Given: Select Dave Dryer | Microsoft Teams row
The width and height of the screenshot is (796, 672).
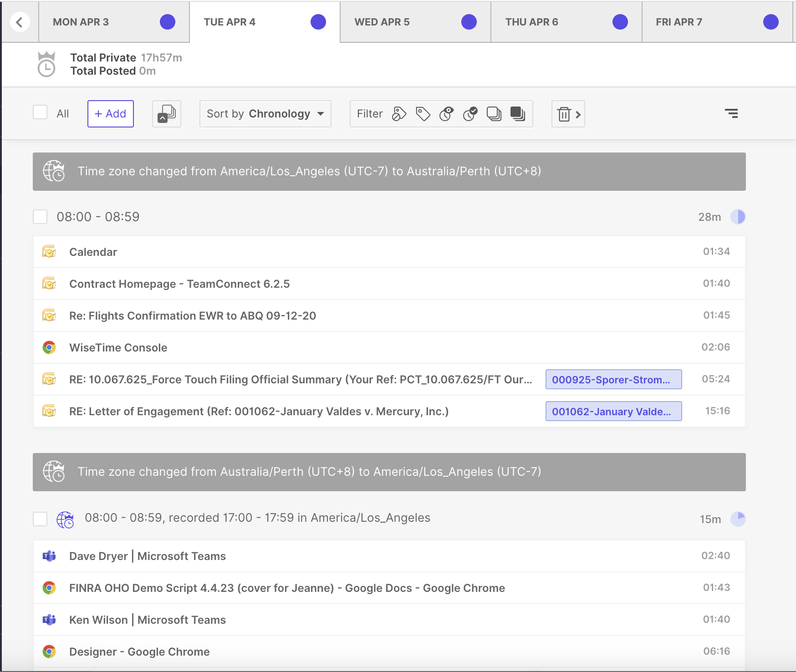Looking at the screenshot, I should tap(389, 556).
